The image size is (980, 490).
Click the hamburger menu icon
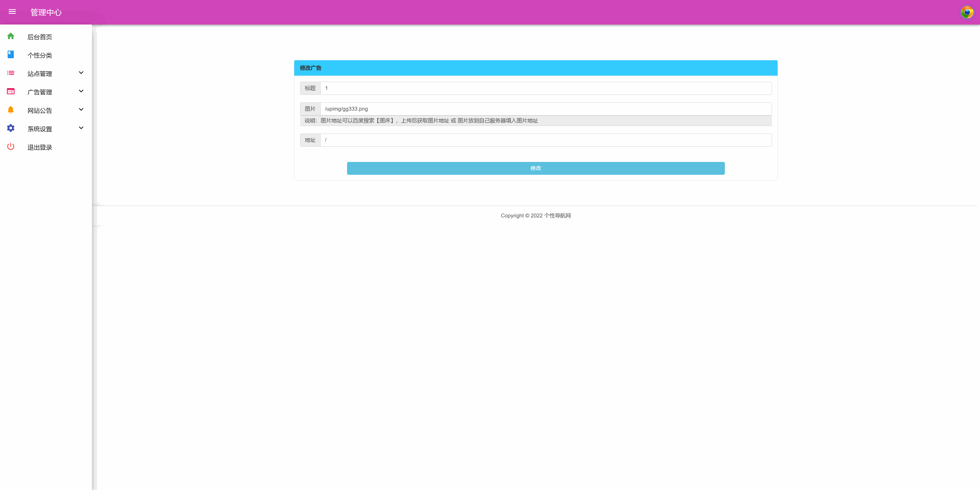tap(12, 12)
